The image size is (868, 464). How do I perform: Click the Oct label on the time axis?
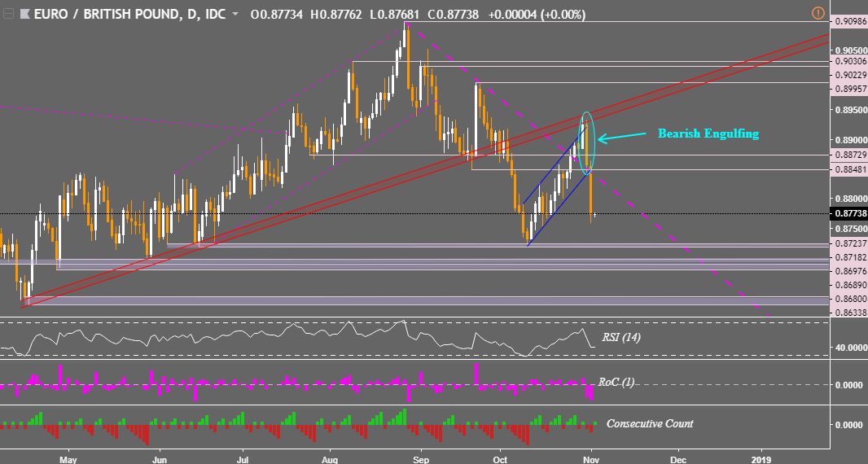click(x=500, y=460)
